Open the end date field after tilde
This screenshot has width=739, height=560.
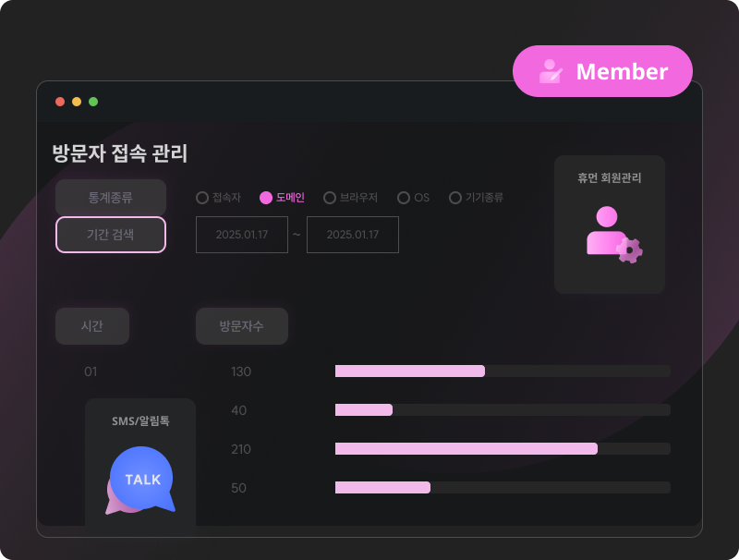pyautogui.click(x=353, y=235)
